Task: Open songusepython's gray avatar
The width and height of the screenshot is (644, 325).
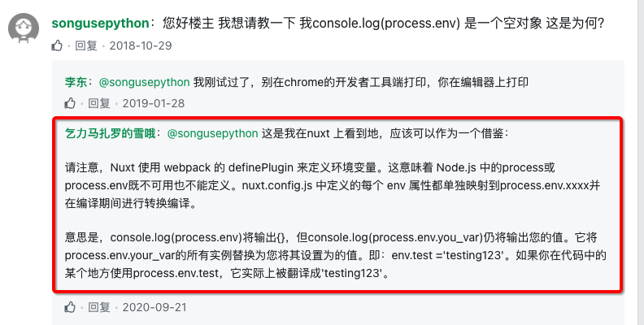Action: (26, 29)
